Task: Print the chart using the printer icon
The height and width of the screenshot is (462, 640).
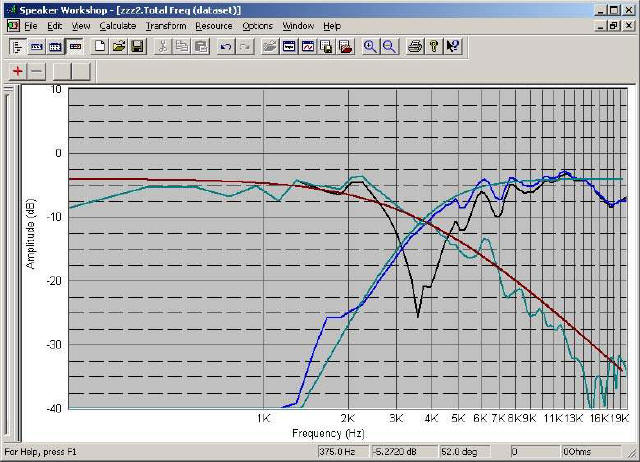Action: (x=416, y=46)
